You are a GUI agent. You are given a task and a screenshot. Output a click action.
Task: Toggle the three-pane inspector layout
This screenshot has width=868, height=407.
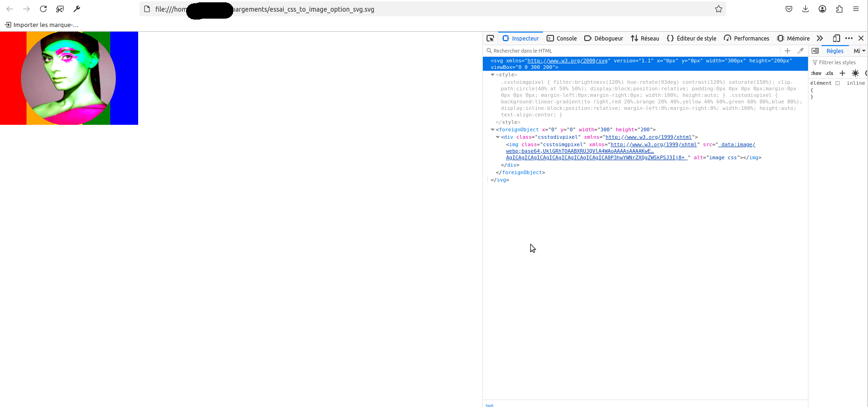click(x=815, y=51)
